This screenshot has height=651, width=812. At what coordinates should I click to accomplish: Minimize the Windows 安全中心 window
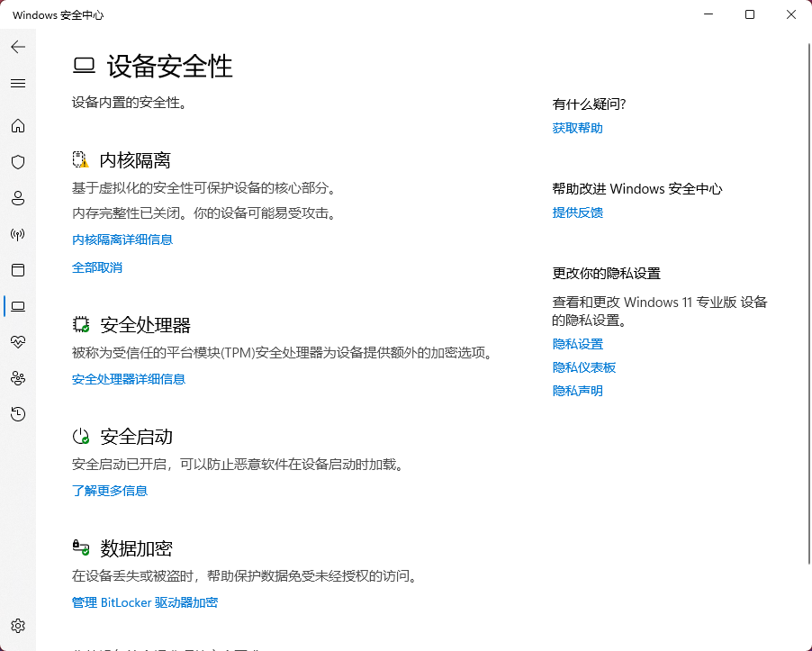coord(708,14)
